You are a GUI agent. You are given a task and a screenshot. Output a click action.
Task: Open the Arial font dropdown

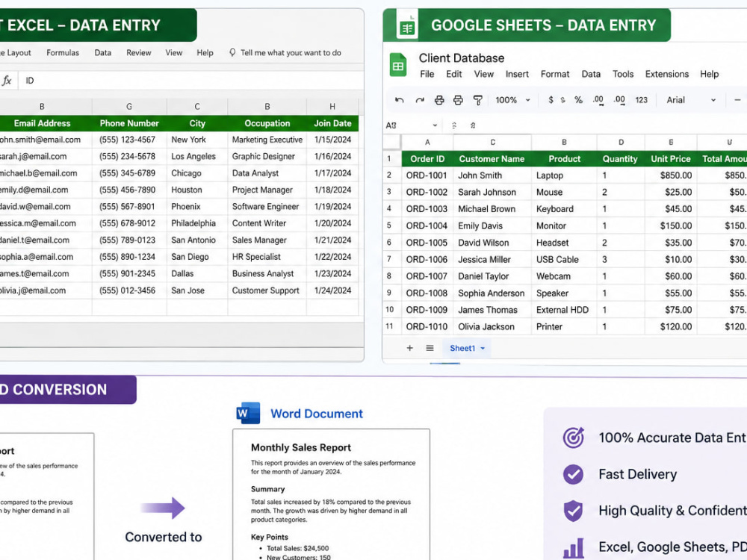pyautogui.click(x=691, y=100)
